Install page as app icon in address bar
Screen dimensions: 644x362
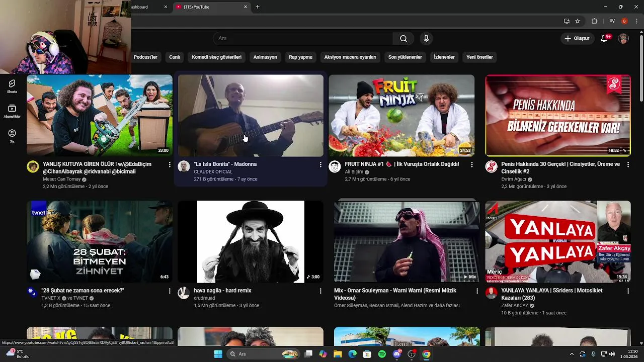point(567,21)
